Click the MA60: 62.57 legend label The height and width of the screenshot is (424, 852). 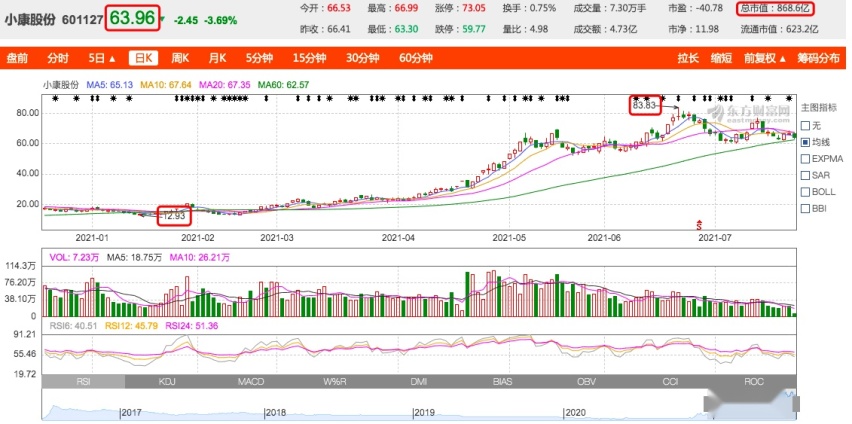(283, 85)
